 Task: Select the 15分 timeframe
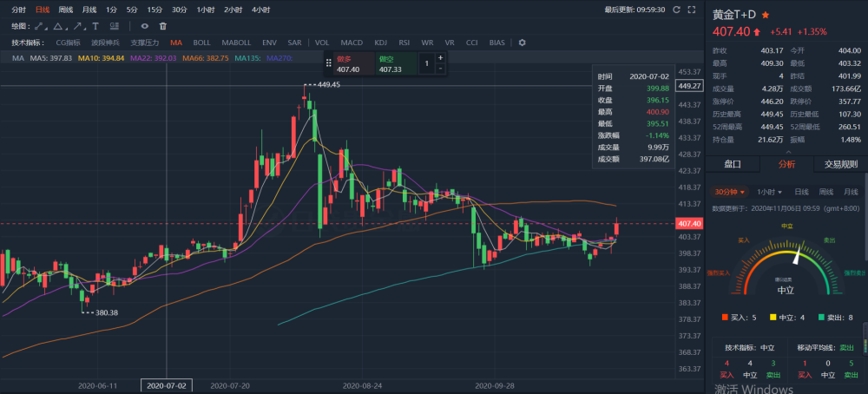click(x=155, y=10)
